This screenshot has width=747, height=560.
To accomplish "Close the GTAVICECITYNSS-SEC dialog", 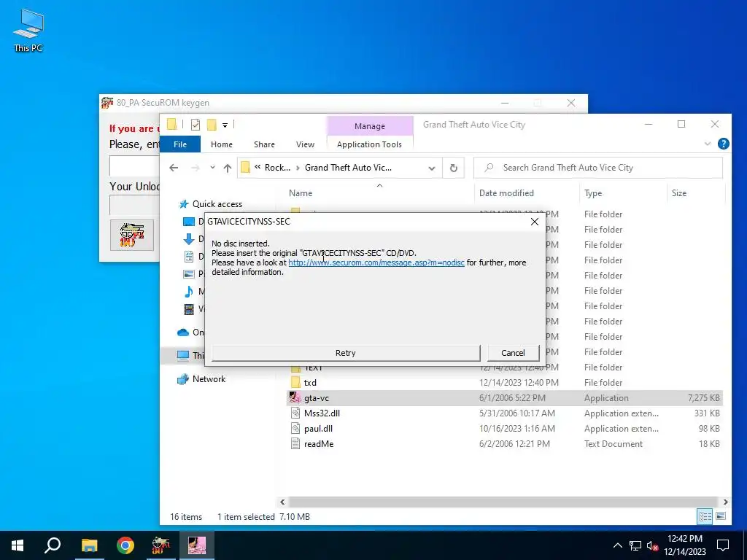I will [x=535, y=222].
